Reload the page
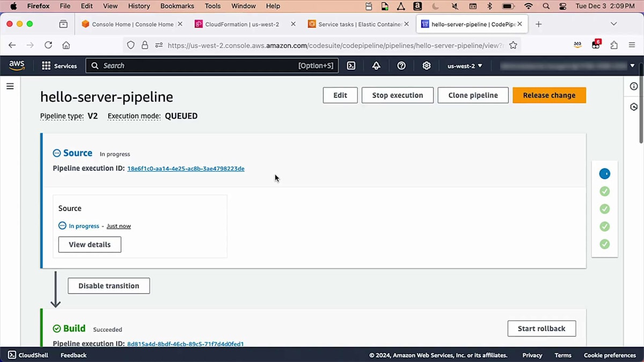 point(48,45)
